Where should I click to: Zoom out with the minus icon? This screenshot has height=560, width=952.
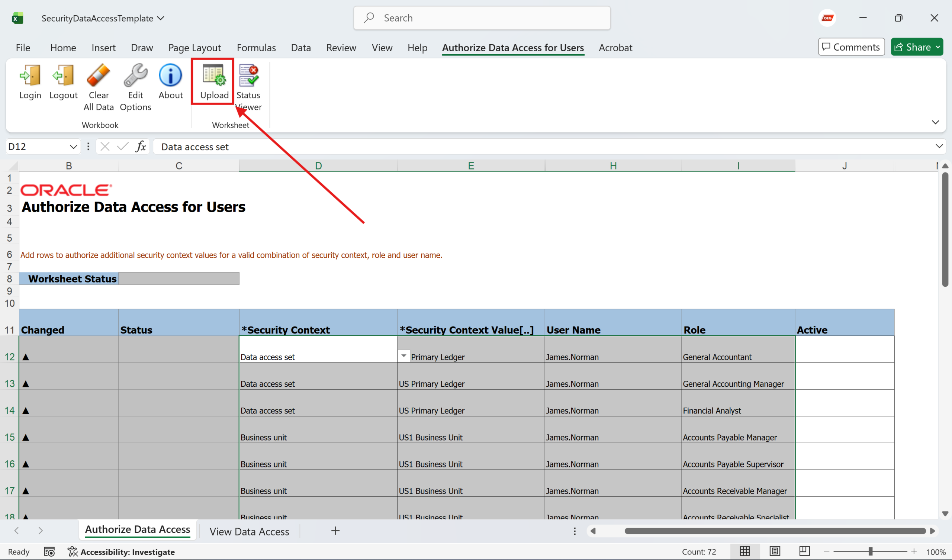coord(826,551)
